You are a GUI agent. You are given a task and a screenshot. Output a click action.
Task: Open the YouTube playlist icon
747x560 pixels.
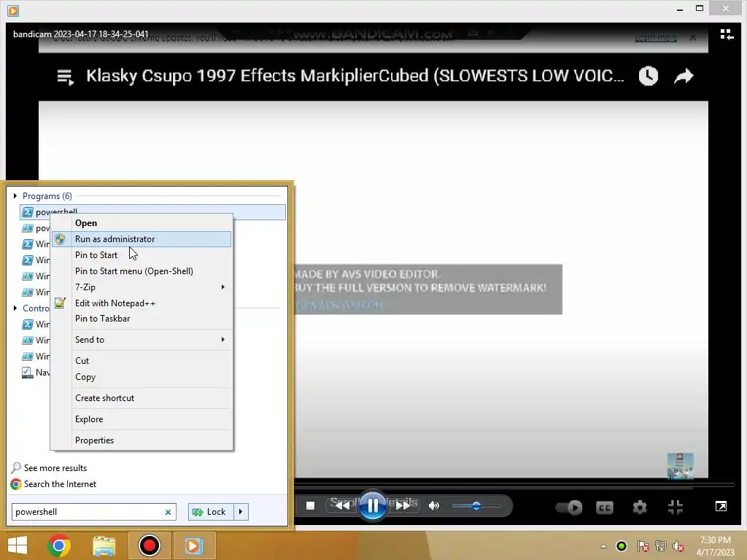tap(65, 77)
